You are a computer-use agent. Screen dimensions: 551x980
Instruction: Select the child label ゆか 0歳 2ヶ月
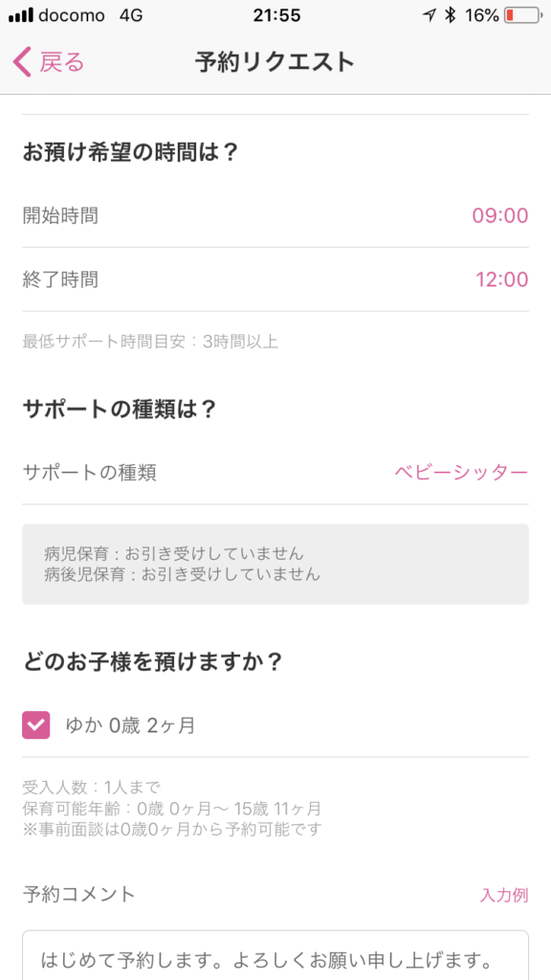click(x=130, y=725)
